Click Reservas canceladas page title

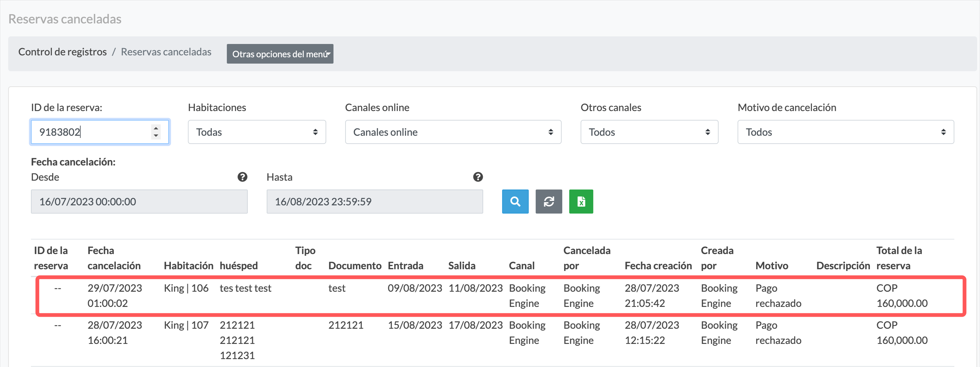point(65,19)
